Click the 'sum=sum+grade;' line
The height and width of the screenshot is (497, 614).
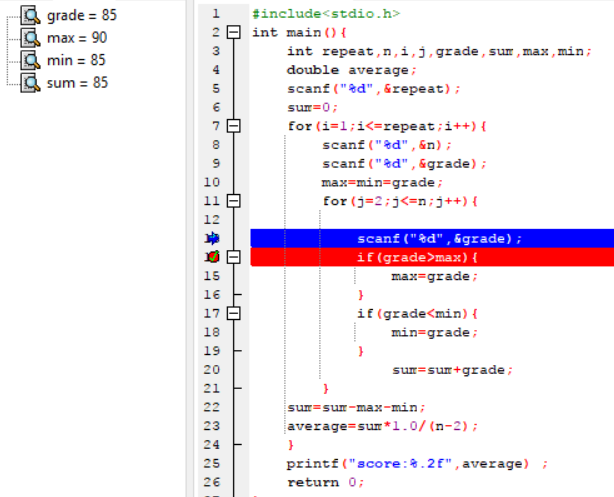click(x=452, y=370)
